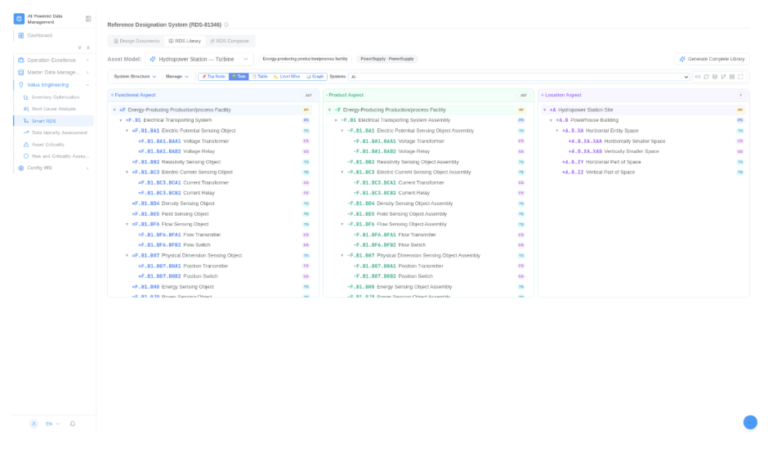
Task: Click the REF badge on Product Aspect header
Action: tap(524, 95)
